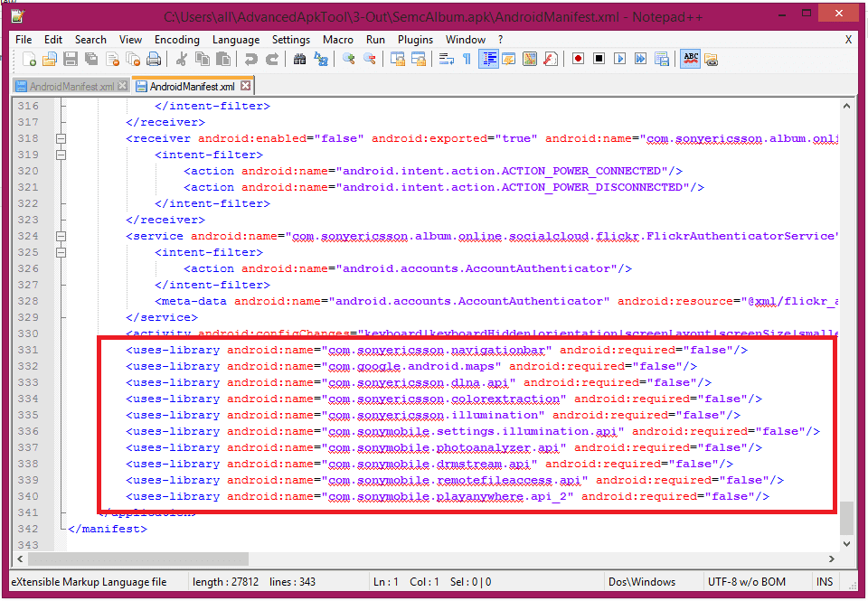Open the User Defined Language icon

pos(508,59)
